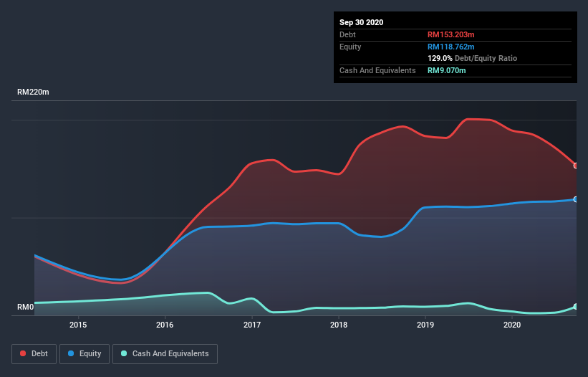Select the blue Equity endpoint marker
The height and width of the screenshot is (377, 588).
pos(576,199)
